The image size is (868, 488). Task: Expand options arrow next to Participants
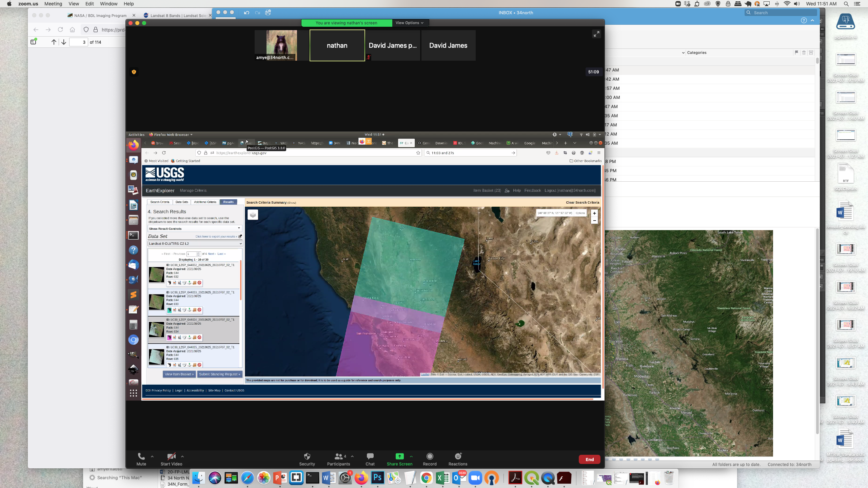click(352, 456)
